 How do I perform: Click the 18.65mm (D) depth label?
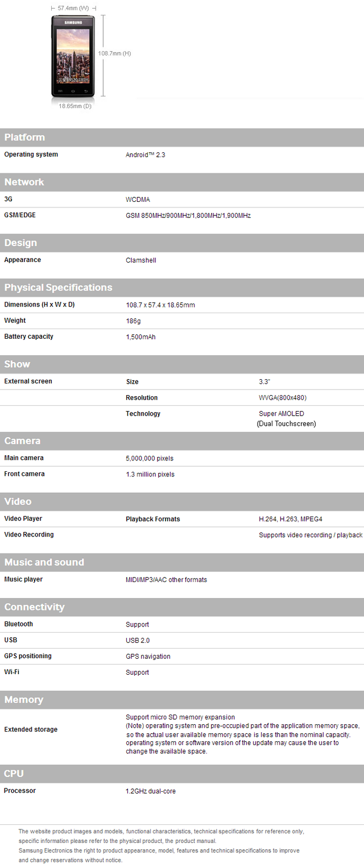(x=75, y=106)
